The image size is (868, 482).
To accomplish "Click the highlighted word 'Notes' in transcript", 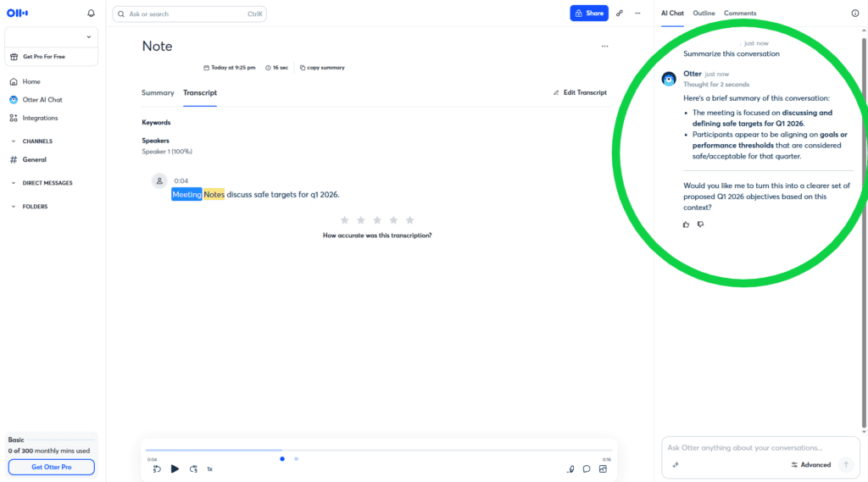I will pyautogui.click(x=214, y=195).
